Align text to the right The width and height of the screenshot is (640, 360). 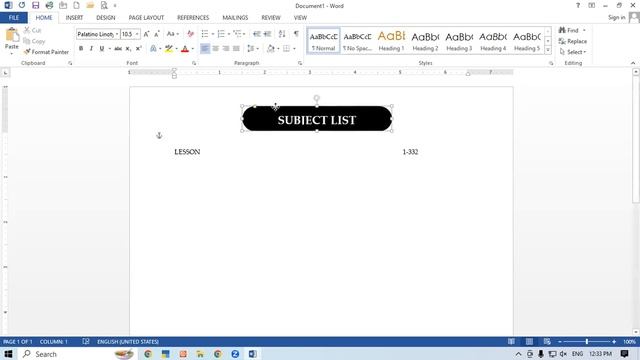coord(226,49)
